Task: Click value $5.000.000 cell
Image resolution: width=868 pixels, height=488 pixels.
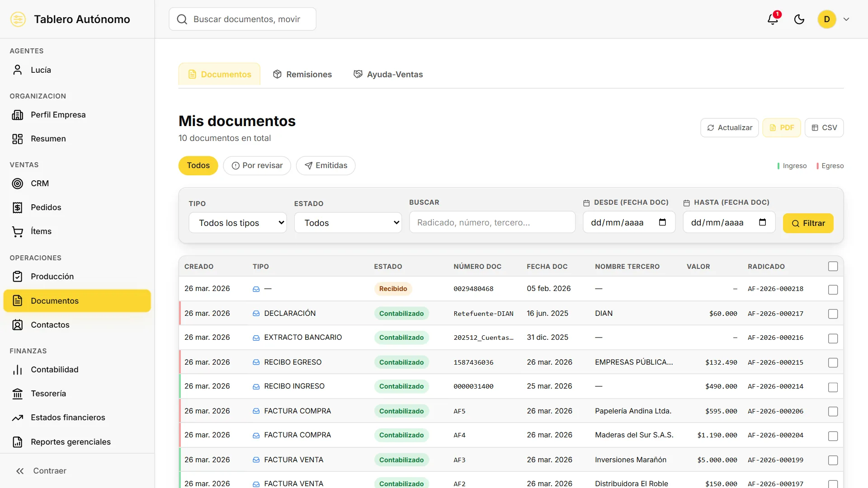Action: point(717,460)
